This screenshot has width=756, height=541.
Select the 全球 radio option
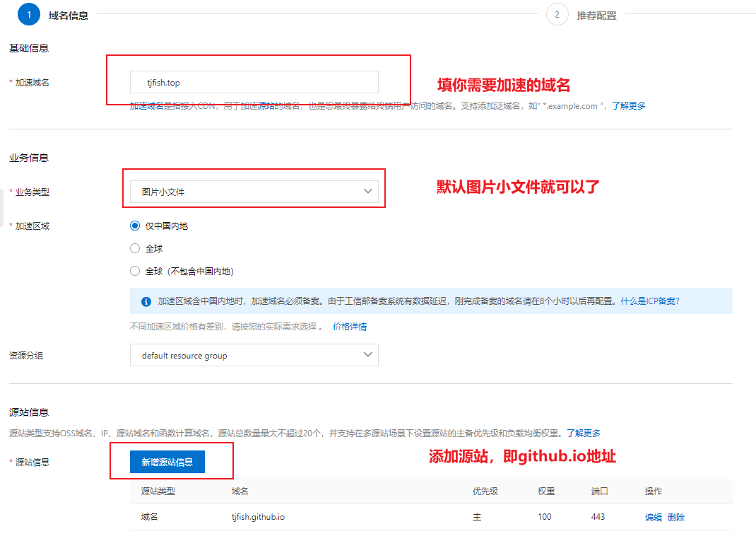point(135,249)
